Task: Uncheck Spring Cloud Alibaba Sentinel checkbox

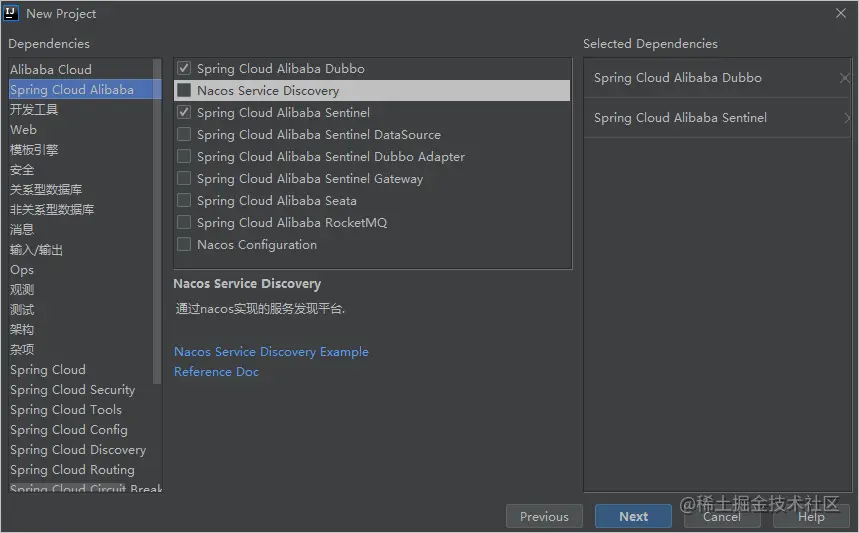Action: [x=184, y=113]
